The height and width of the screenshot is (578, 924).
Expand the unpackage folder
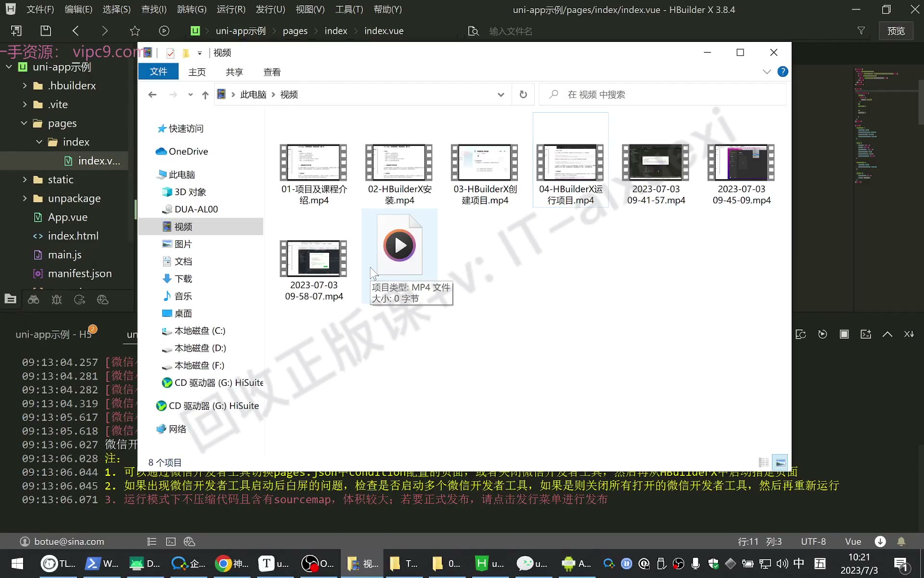click(25, 198)
